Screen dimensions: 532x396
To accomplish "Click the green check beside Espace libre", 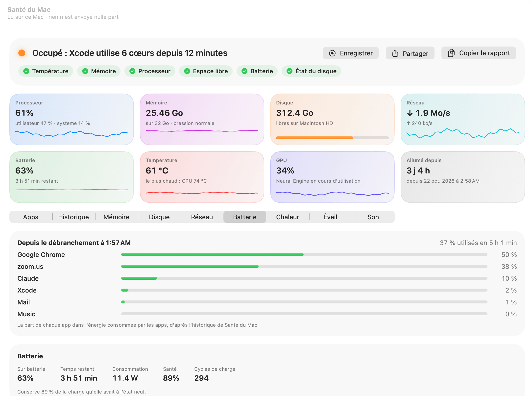I will [x=187, y=71].
